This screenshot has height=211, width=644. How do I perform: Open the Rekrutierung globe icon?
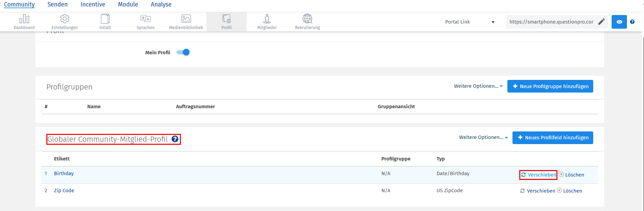(307, 19)
